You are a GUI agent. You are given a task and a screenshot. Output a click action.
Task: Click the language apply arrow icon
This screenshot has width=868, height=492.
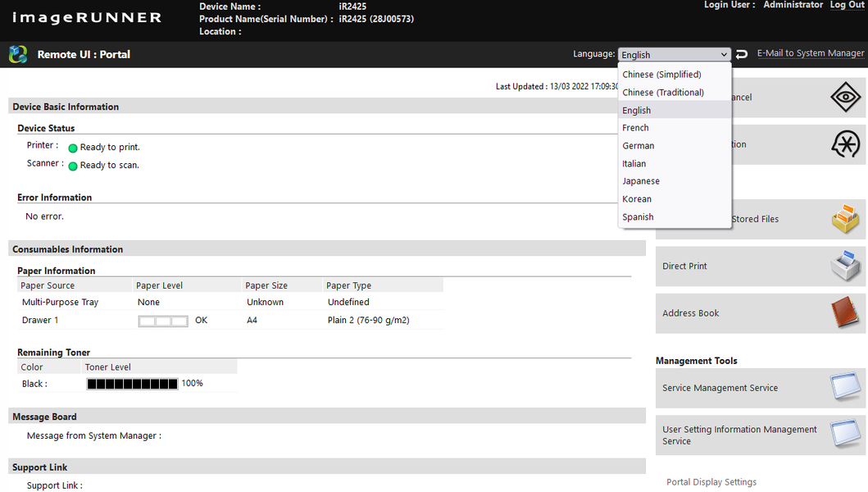click(x=742, y=54)
